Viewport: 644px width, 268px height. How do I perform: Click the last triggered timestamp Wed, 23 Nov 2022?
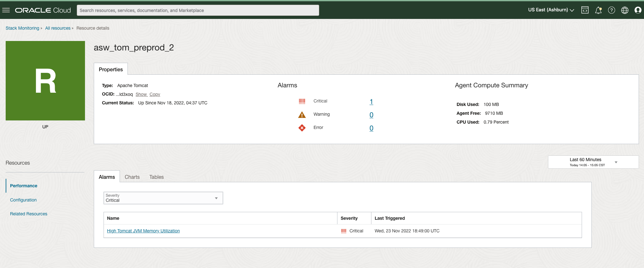click(x=407, y=231)
